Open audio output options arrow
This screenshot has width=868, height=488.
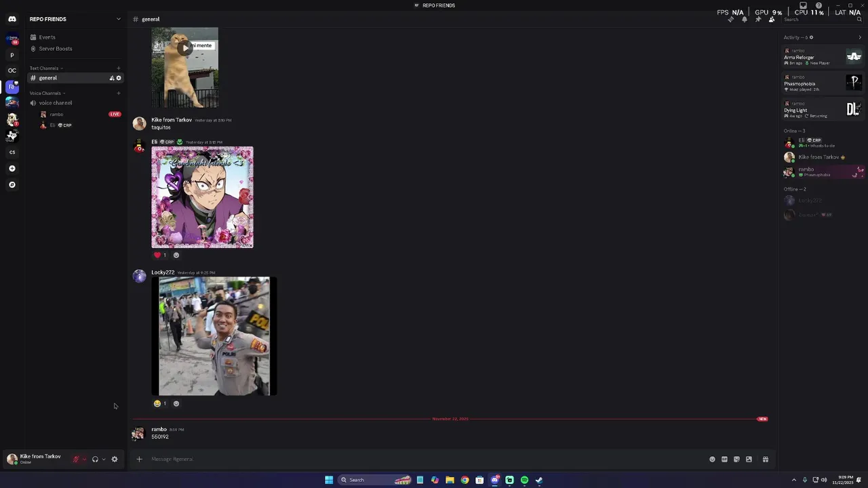pyautogui.click(x=103, y=460)
